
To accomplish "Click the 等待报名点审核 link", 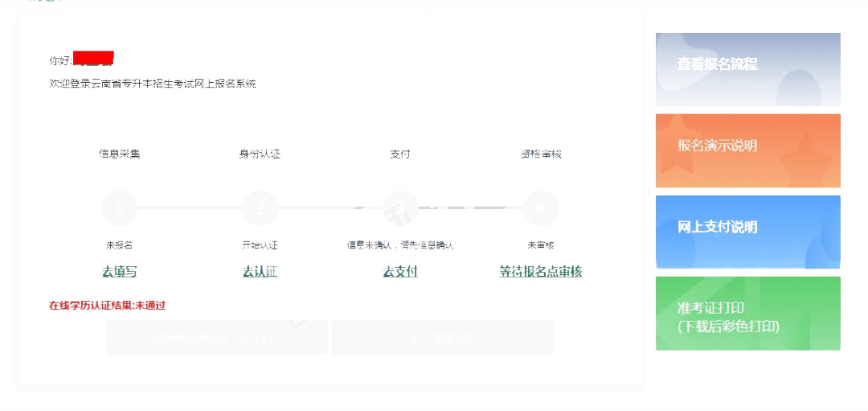I will pos(540,272).
